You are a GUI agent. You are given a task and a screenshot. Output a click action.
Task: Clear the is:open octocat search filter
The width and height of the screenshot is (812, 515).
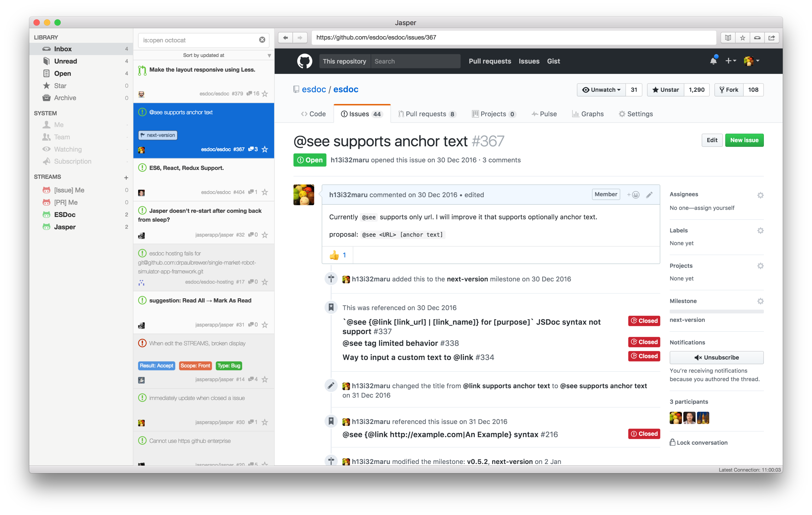coord(262,40)
